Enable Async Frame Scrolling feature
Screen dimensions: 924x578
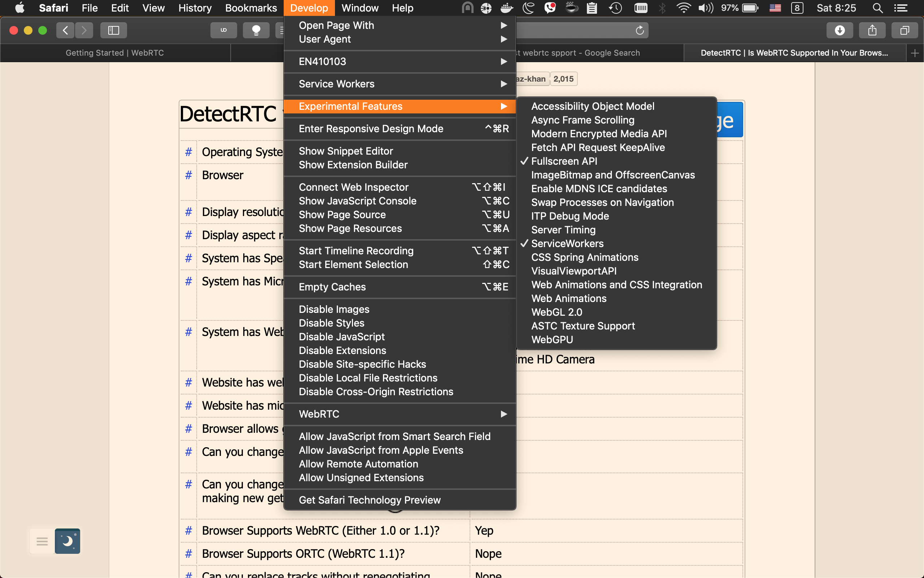pos(616,120)
